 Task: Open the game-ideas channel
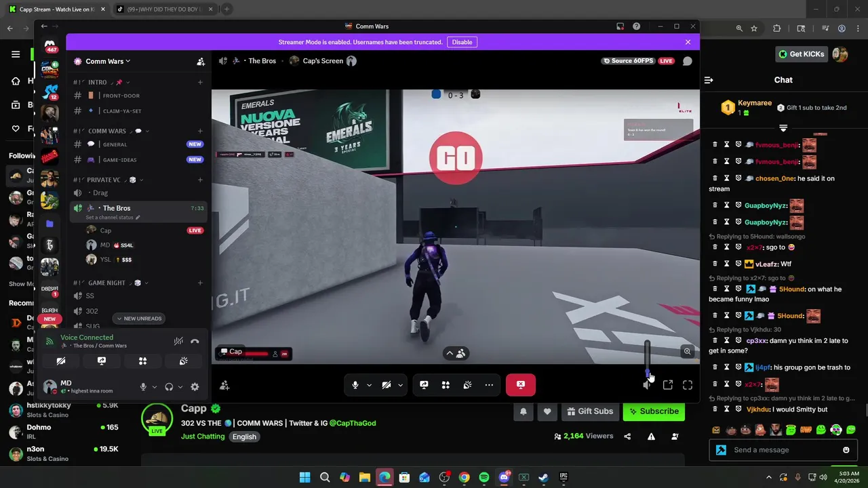(x=139, y=160)
